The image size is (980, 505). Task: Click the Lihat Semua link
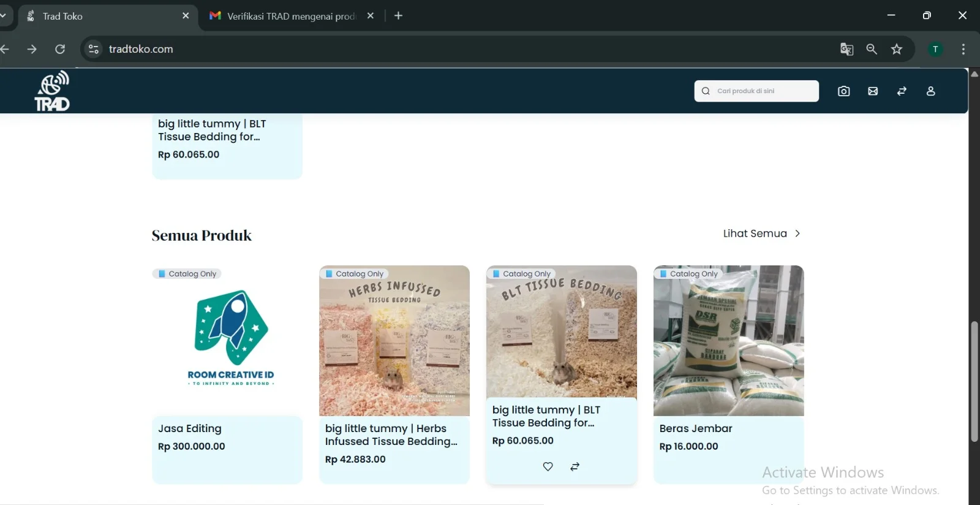point(755,234)
